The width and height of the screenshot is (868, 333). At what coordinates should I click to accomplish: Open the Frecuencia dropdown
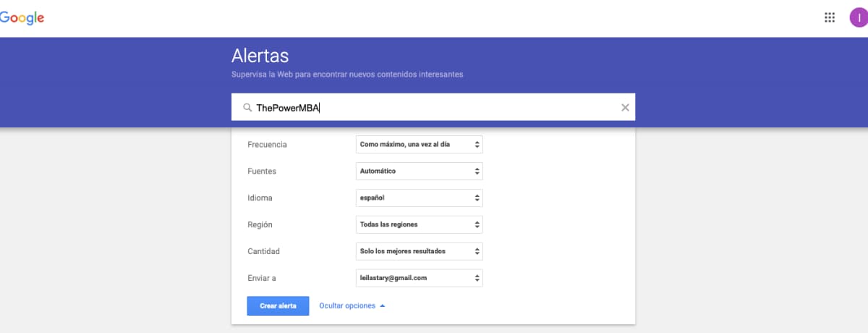[x=420, y=145]
